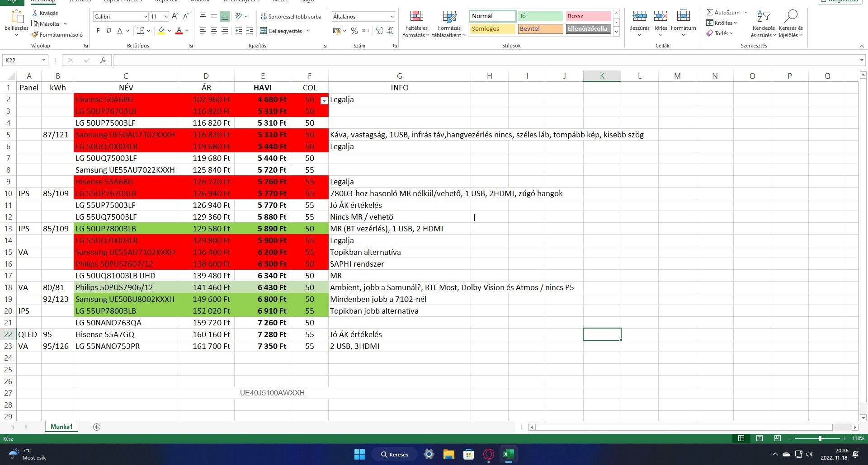Toggle center horizontal alignment
This screenshot has height=465, width=868.
[214, 31]
